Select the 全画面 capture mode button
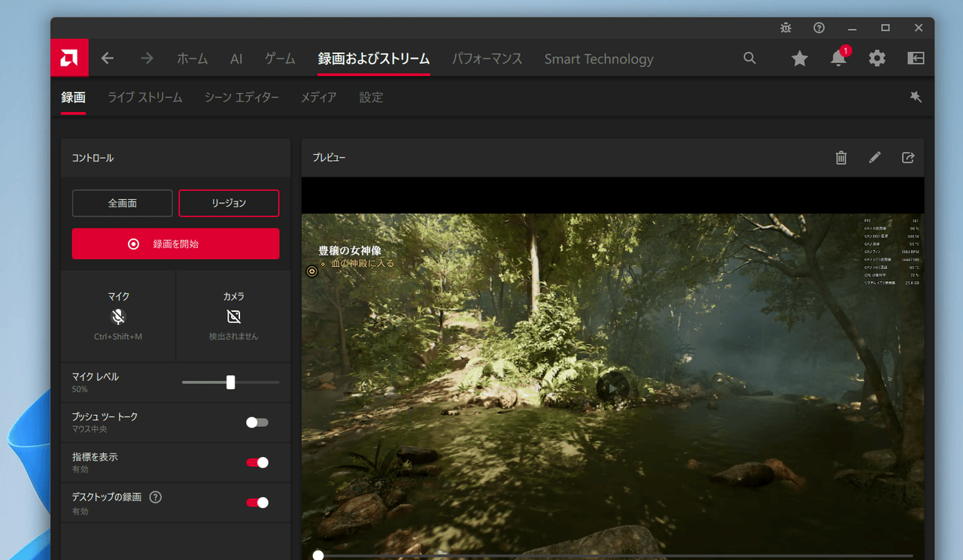 pos(122,203)
